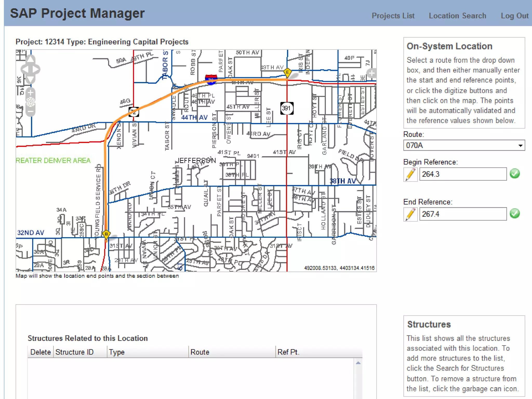Expand the overview map plus button
The width and height of the screenshot is (532, 399).
point(371,74)
